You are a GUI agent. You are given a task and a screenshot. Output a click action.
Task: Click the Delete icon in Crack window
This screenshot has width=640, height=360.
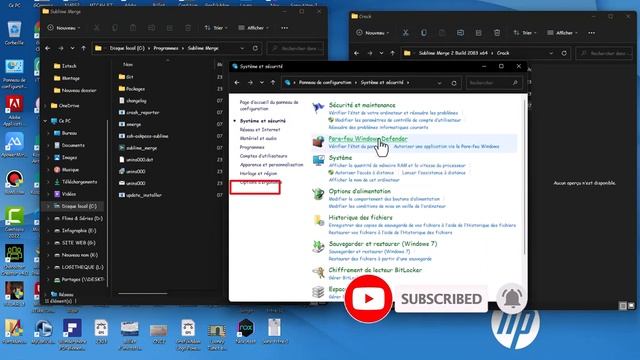point(497,33)
